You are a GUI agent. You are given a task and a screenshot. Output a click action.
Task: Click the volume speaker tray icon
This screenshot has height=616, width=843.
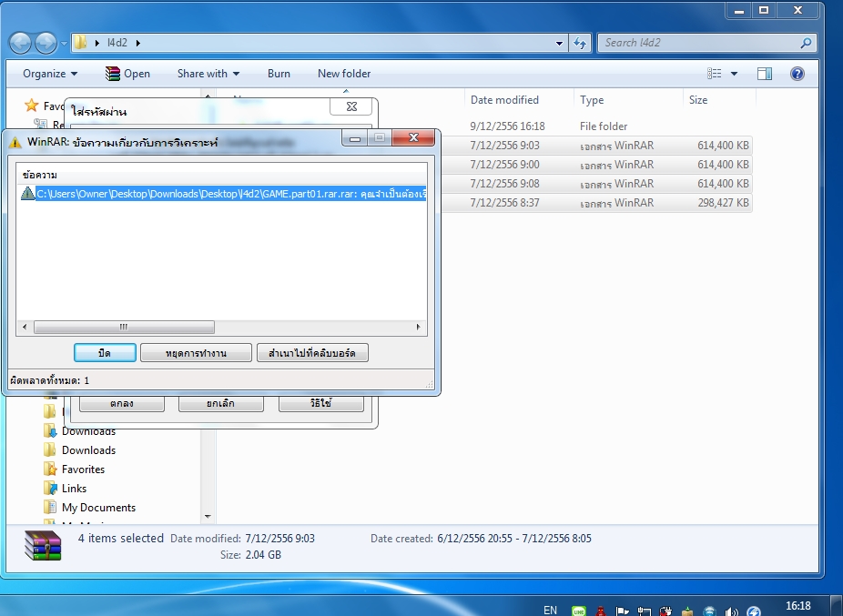coord(732,611)
